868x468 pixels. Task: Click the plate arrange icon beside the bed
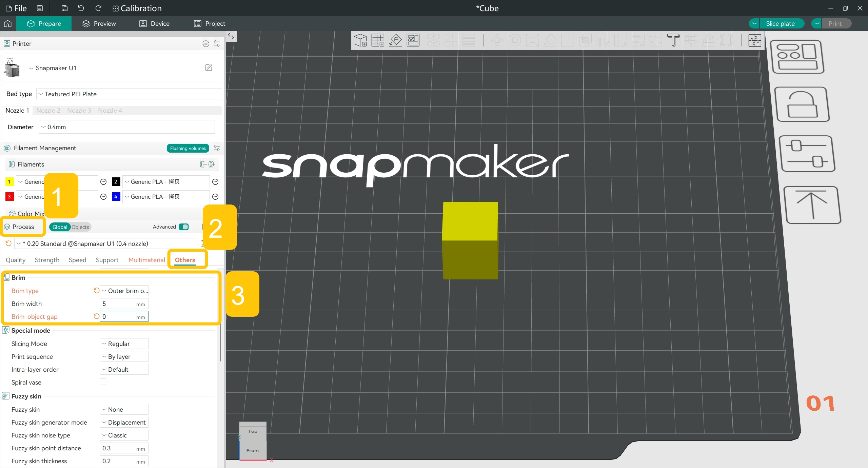797,57
